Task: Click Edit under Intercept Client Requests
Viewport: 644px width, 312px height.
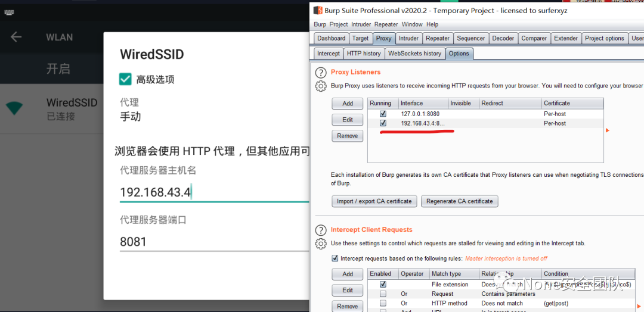Action: click(348, 290)
